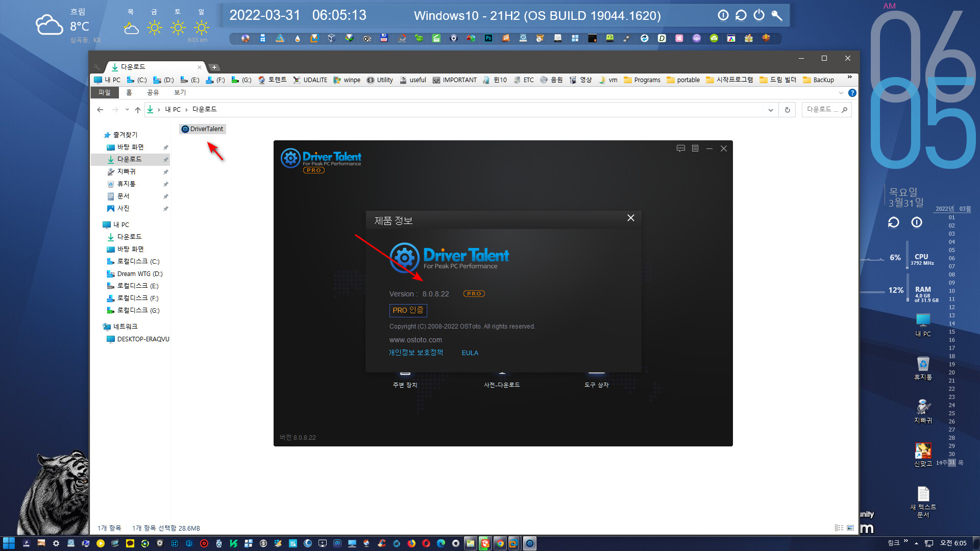Open the recent locations dropdown arrow
Screen dimensions: 980x551
(x=127, y=110)
